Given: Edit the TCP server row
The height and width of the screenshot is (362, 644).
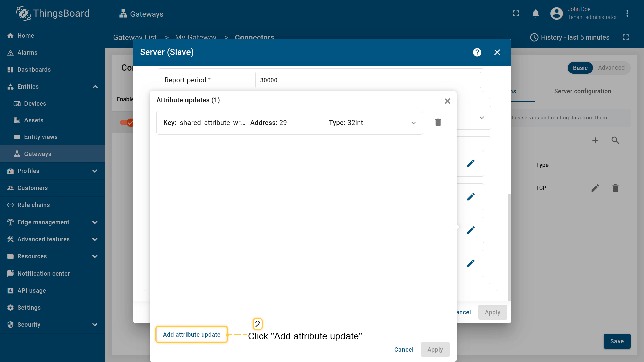Looking at the screenshot, I should tap(595, 188).
